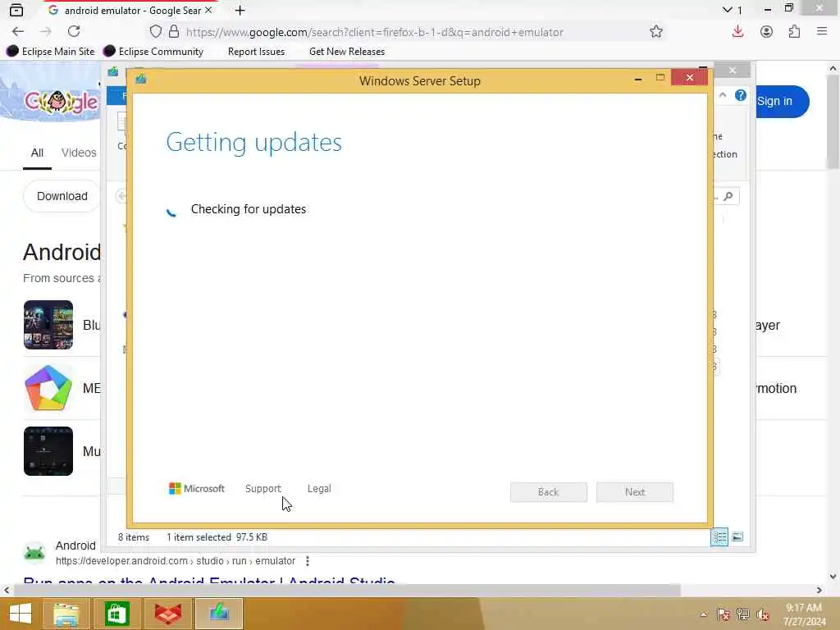Click the tracking protection shield icon

point(155,32)
